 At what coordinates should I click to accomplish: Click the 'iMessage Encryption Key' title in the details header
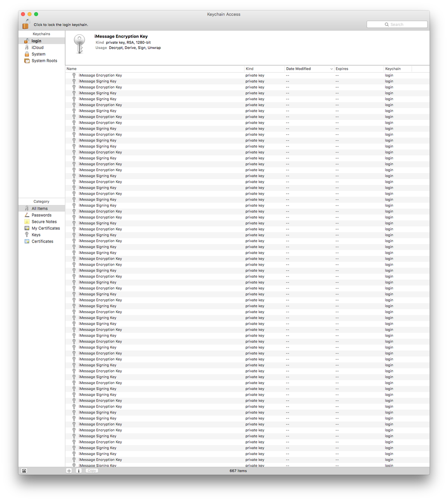point(121,36)
